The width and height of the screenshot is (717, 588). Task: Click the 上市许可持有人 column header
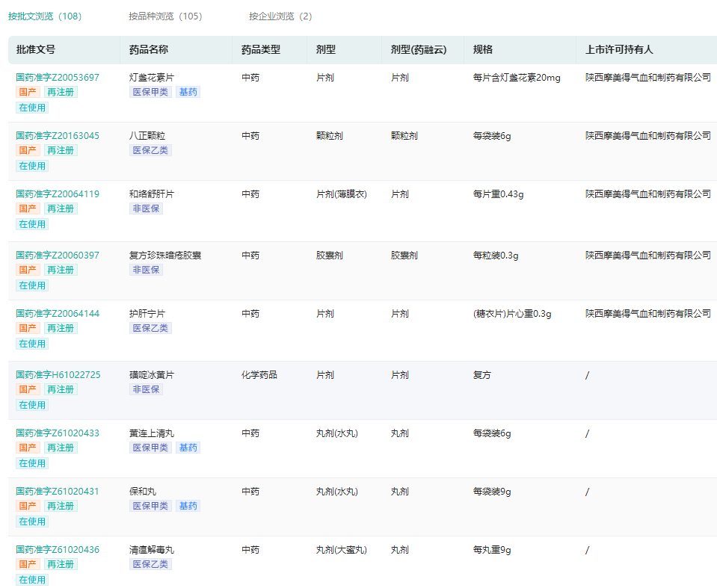(x=619, y=50)
